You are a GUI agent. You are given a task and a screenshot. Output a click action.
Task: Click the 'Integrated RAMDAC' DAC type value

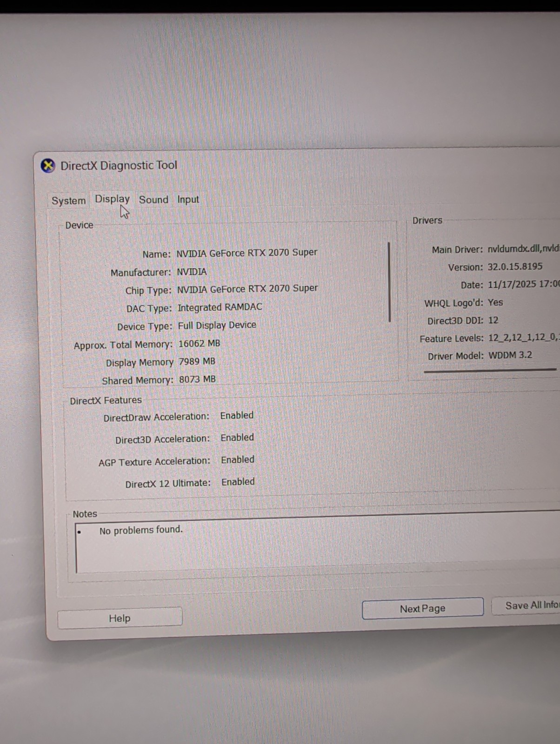click(x=220, y=307)
